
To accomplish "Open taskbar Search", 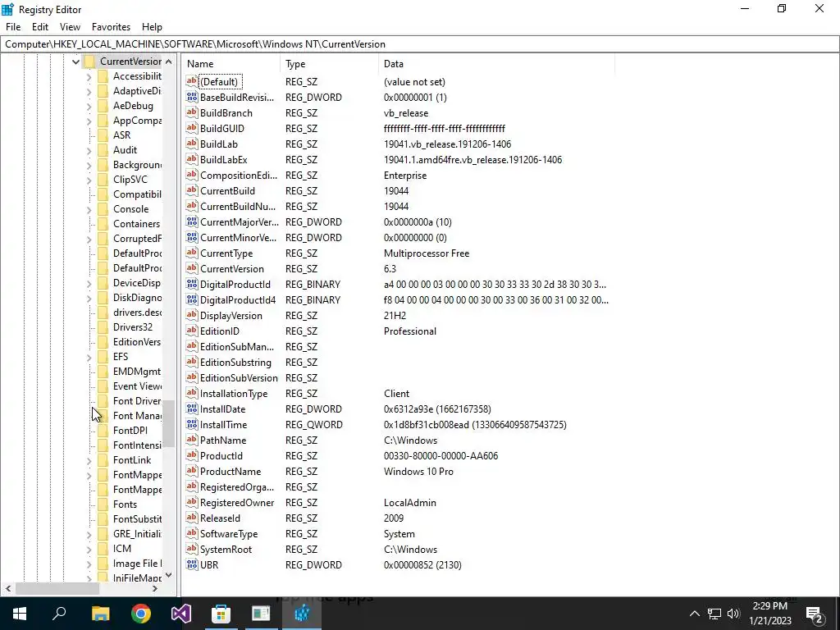I will pyautogui.click(x=59, y=614).
